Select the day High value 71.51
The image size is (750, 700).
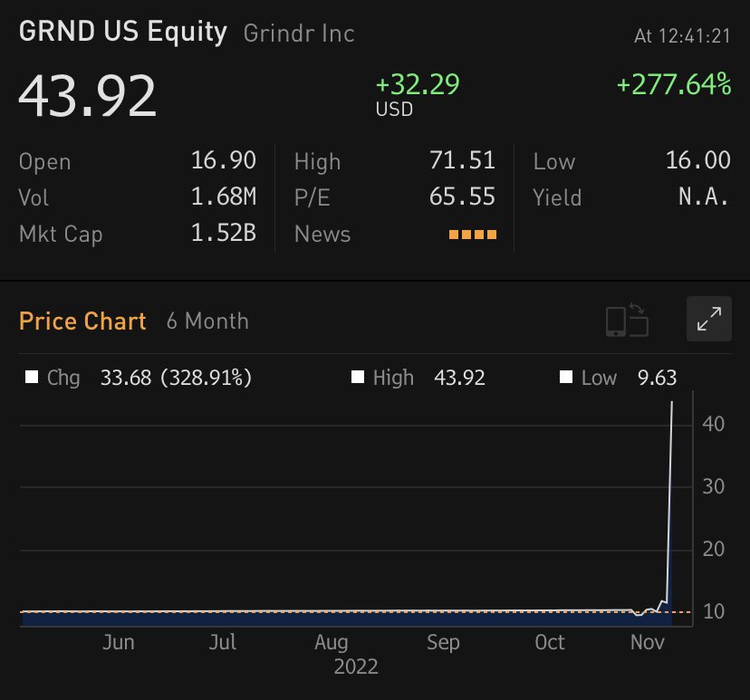coord(462,160)
